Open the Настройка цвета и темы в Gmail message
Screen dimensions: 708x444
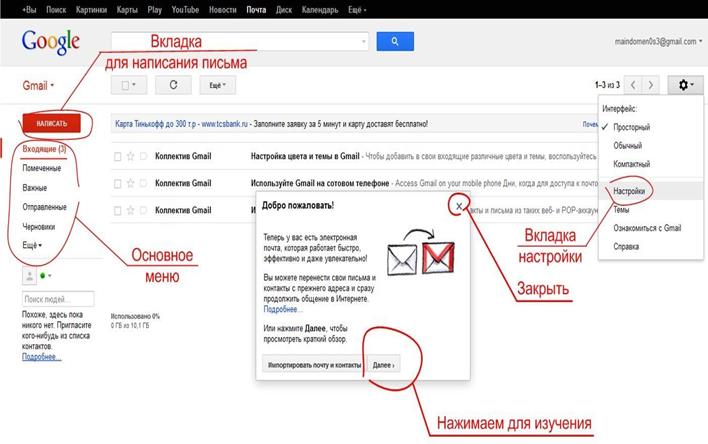[305, 156]
